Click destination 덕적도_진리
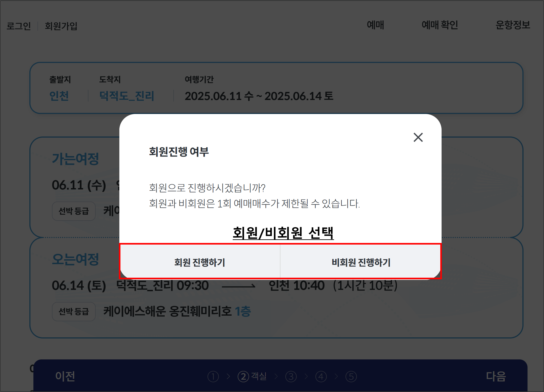 point(127,96)
